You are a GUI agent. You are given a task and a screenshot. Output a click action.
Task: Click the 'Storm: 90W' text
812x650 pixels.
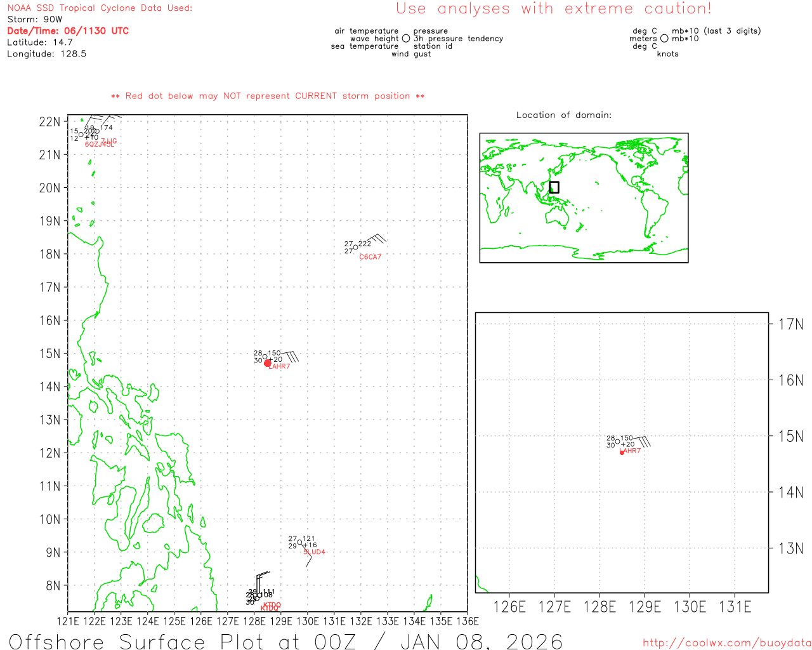pyautogui.click(x=35, y=20)
